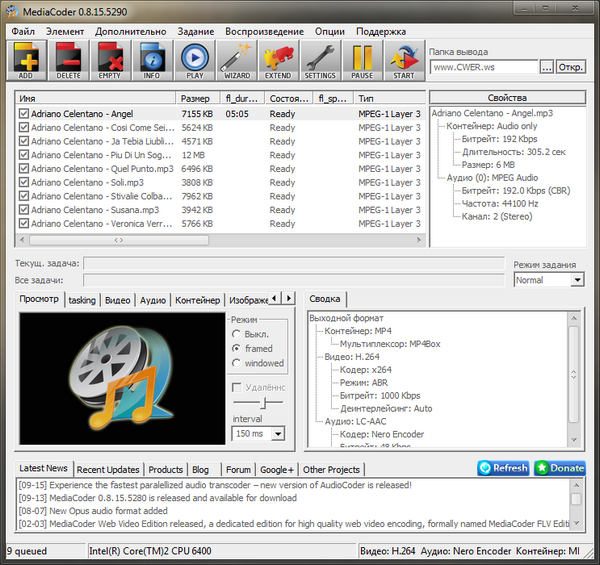This screenshot has width=600, height=565.
Task: Select the 'windowed' preview mode radio
Action: [x=236, y=363]
